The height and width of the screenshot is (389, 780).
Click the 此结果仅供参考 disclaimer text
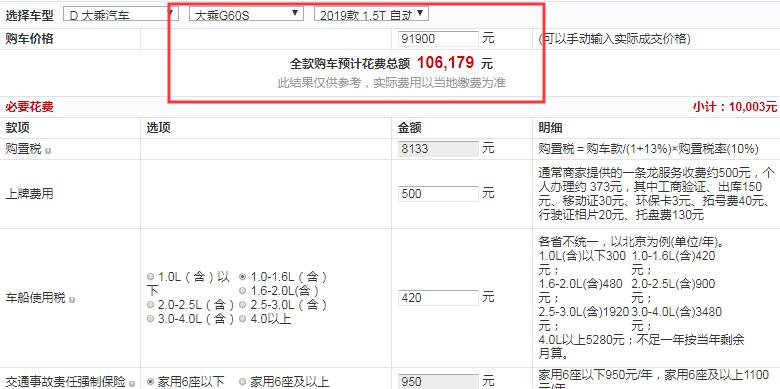(391, 83)
